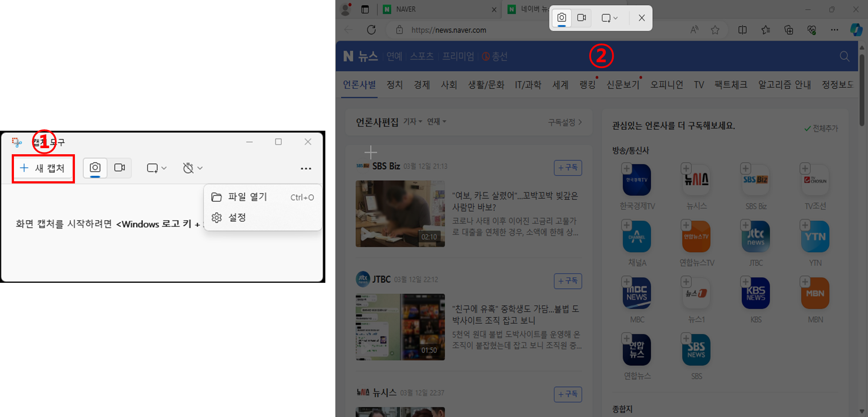Open the three-dot more menu in Snipping Tool
This screenshot has width=868, height=417.
306,168
